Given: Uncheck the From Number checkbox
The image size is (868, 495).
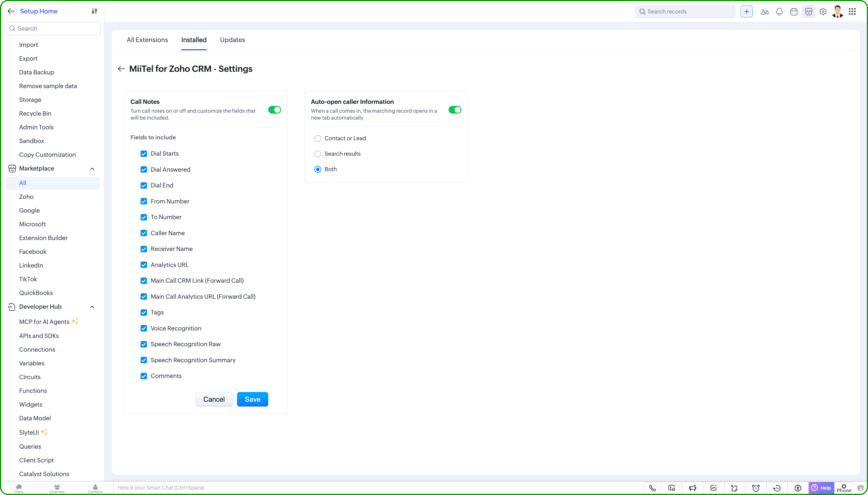Looking at the screenshot, I should (x=144, y=201).
